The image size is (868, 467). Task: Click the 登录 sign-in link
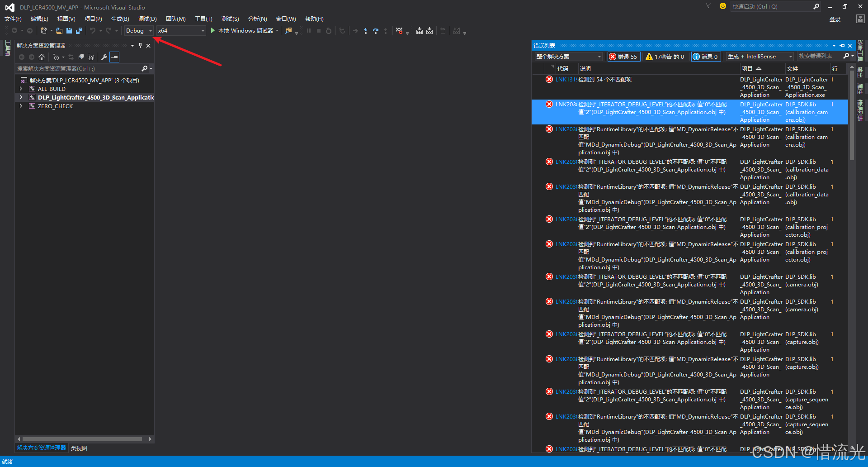point(835,19)
